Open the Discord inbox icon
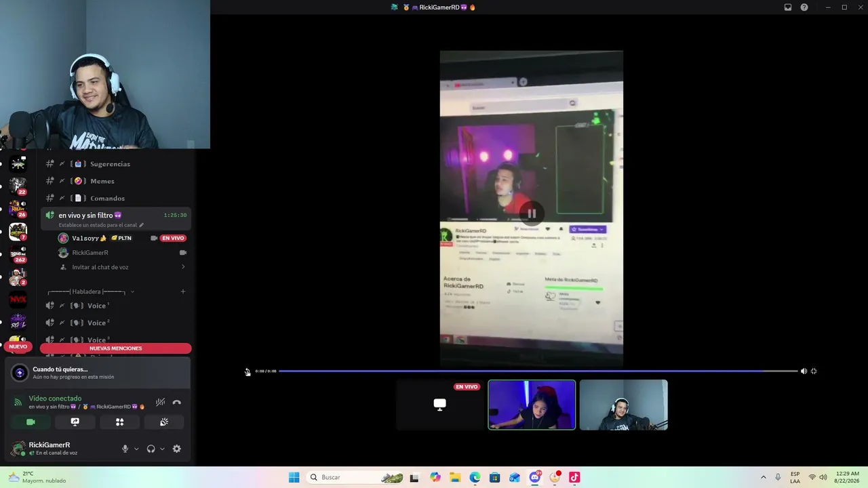868x488 pixels. 788,7
